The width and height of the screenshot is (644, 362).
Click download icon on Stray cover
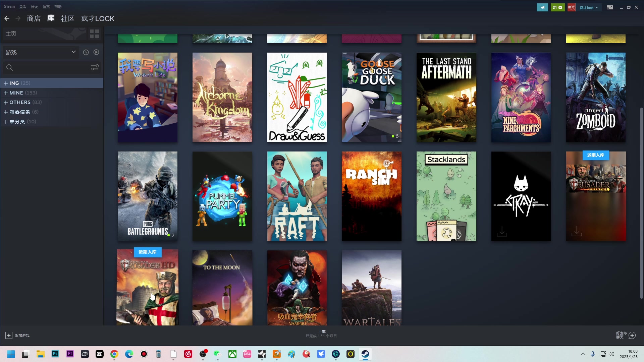[502, 231]
